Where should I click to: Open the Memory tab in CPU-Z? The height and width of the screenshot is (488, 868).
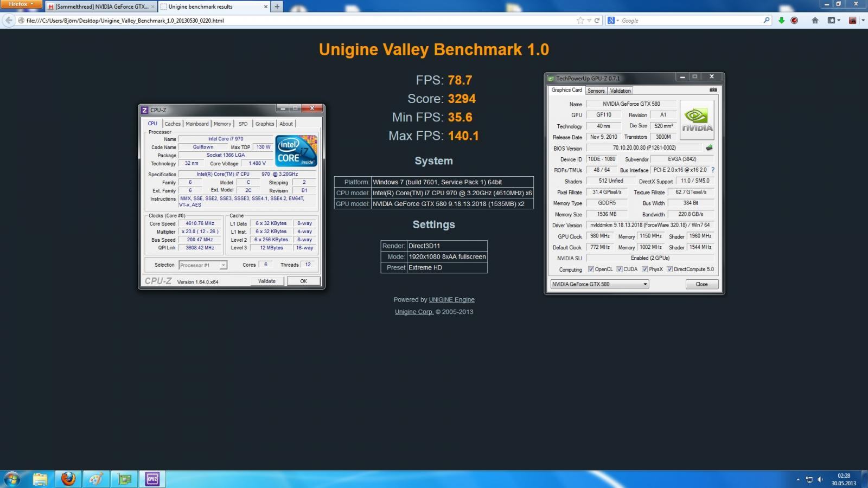[x=222, y=124]
